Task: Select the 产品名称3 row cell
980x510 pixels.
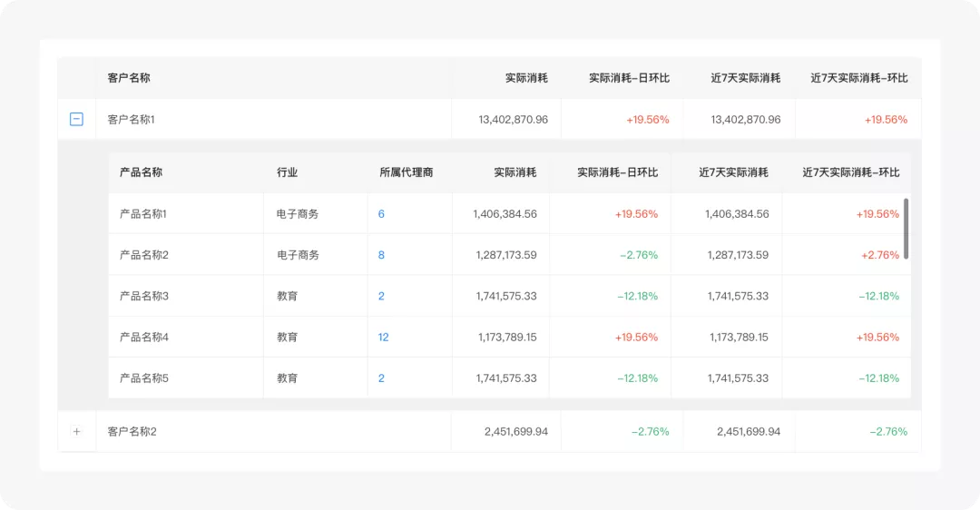Action: click(186, 296)
